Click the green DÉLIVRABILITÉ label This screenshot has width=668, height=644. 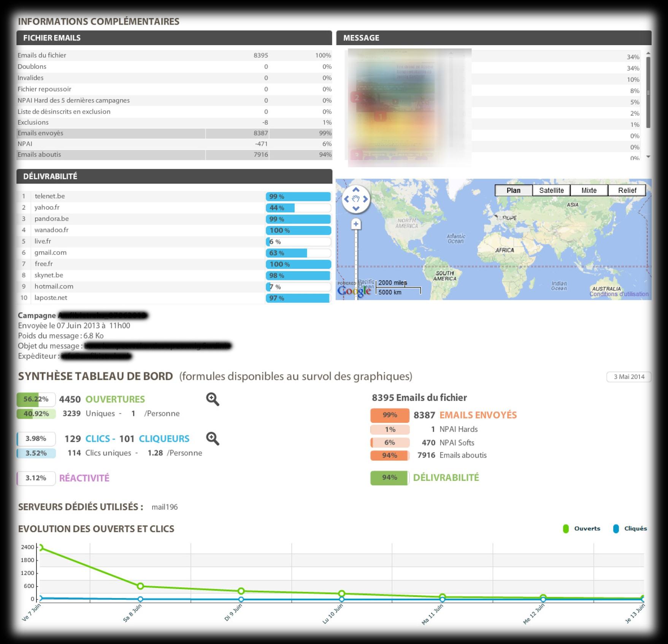pyautogui.click(x=446, y=477)
